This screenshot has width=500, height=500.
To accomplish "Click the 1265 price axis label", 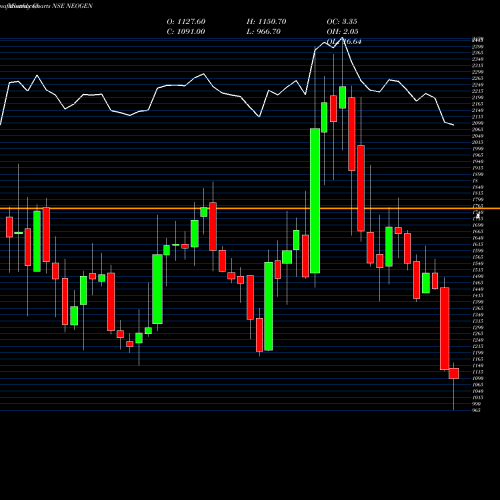I will click(478, 334).
